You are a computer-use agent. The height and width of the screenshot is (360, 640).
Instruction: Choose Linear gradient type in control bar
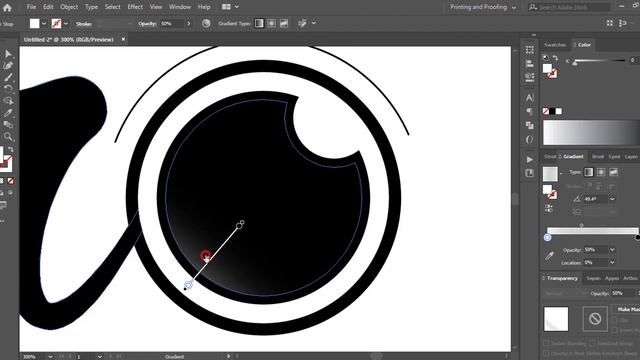pyautogui.click(x=259, y=23)
